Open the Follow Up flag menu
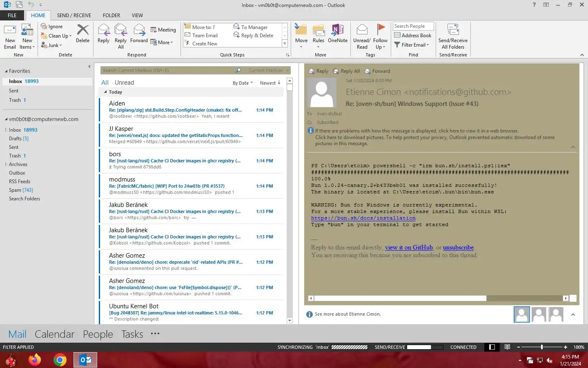Image resolution: width=588 pixels, height=368 pixels. [x=380, y=37]
